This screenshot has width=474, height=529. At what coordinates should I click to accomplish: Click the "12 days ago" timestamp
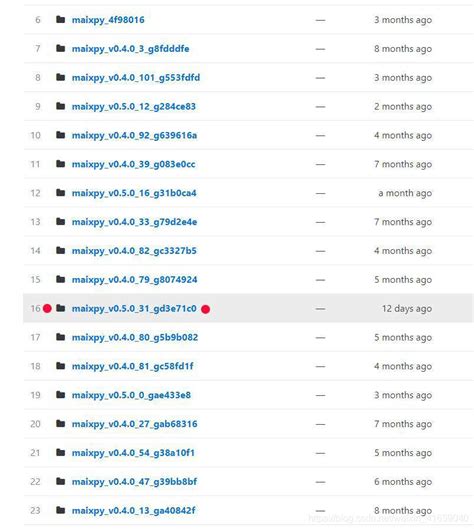[x=407, y=309]
